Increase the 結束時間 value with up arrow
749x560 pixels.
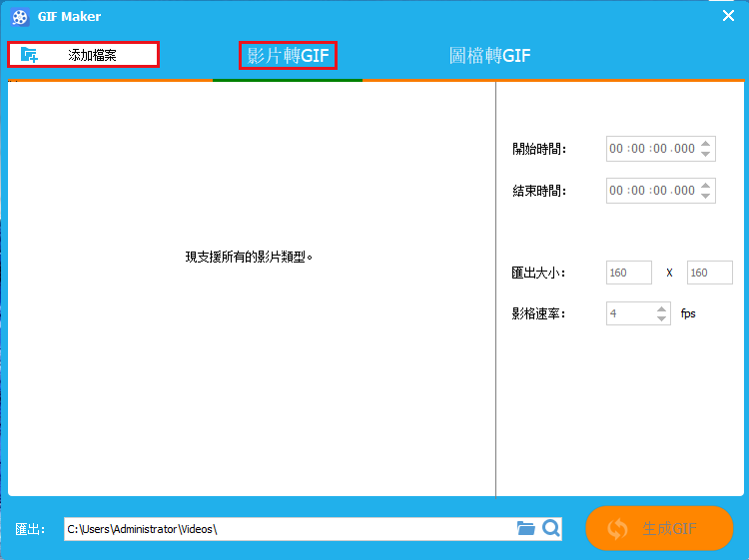705,186
